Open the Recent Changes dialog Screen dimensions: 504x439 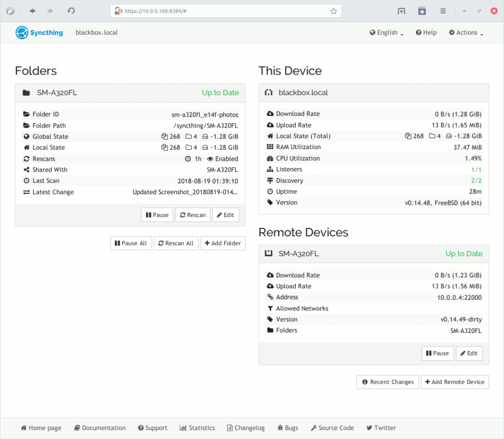(387, 382)
